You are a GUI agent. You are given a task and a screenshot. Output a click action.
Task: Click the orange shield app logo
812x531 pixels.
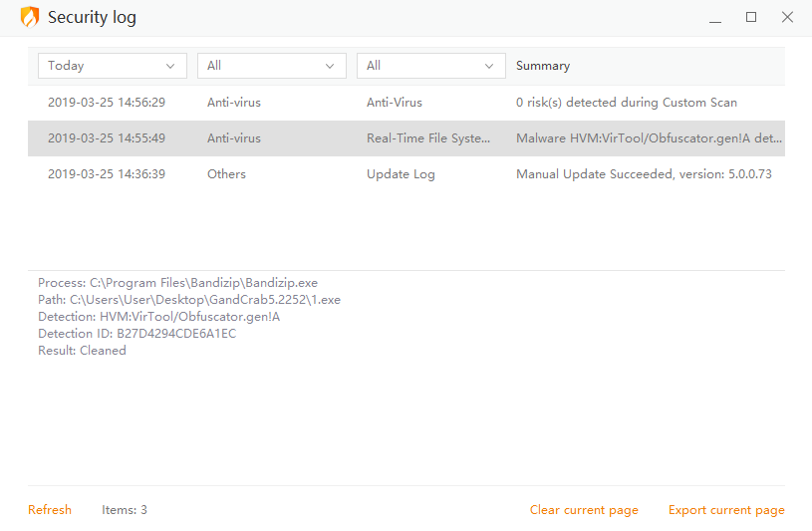pyautogui.click(x=30, y=18)
